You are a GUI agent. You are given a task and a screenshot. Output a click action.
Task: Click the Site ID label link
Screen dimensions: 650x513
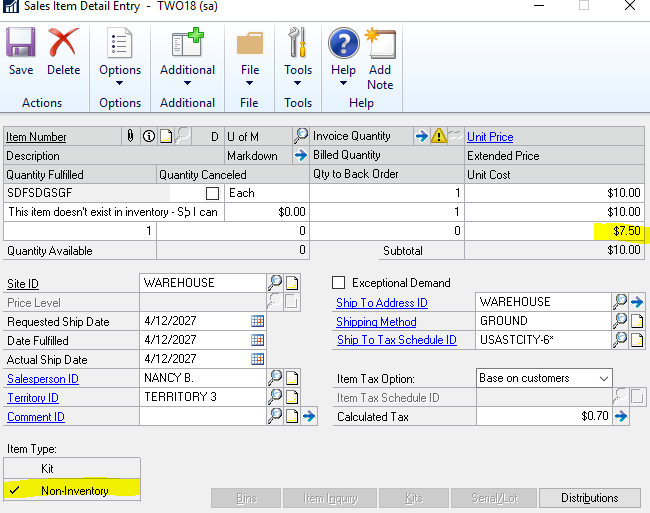tap(23, 284)
